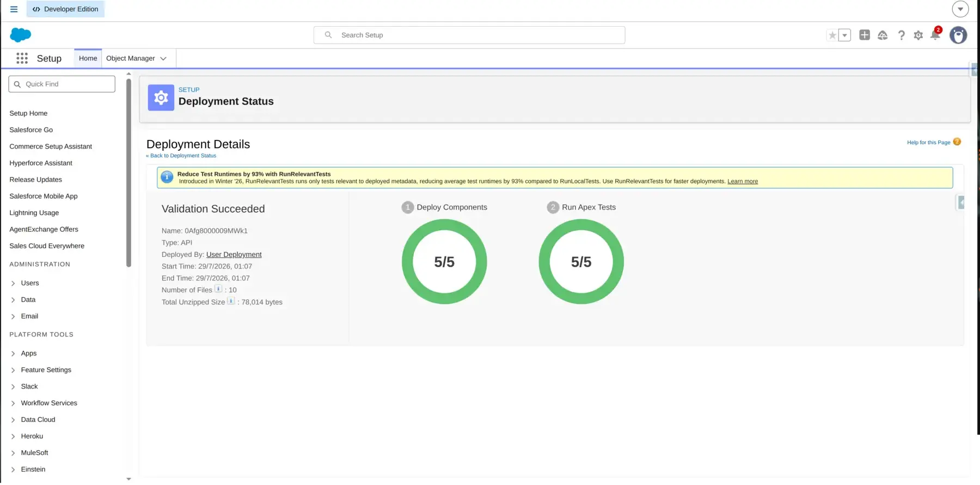The image size is (980, 485).
Task: Open Lightning Usage
Action: click(x=34, y=213)
